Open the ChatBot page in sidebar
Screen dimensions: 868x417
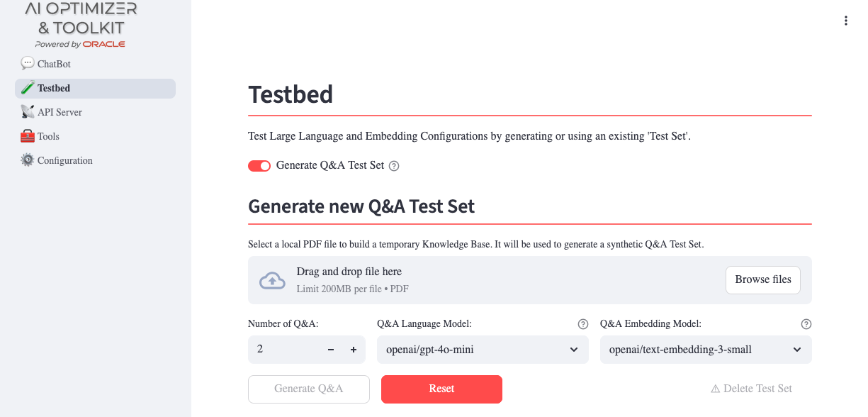coord(54,64)
